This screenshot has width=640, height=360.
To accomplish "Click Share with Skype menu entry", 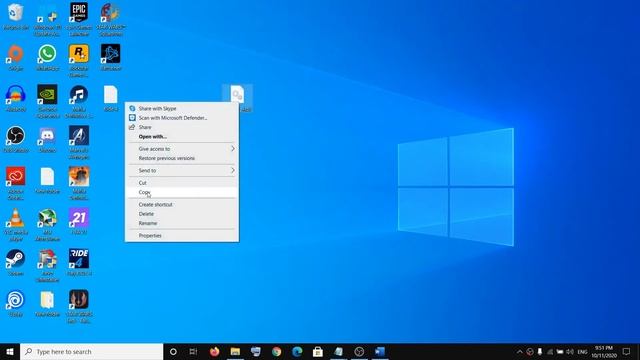I will click(158, 109).
